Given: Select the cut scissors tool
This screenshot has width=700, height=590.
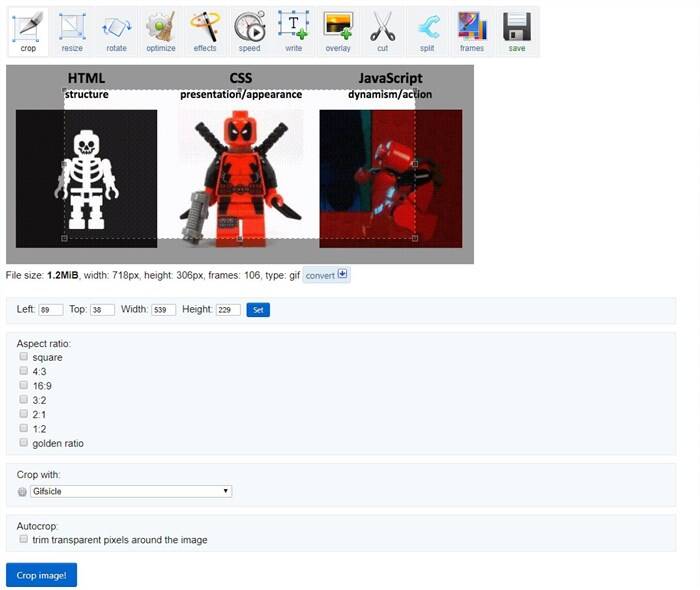Looking at the screenshot, I should click(x=382, y=30).
